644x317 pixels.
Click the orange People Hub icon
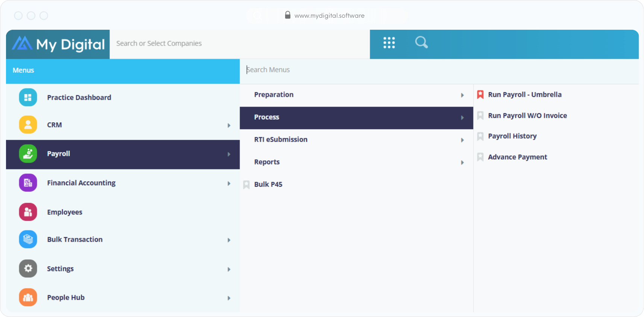pos(28,297)
